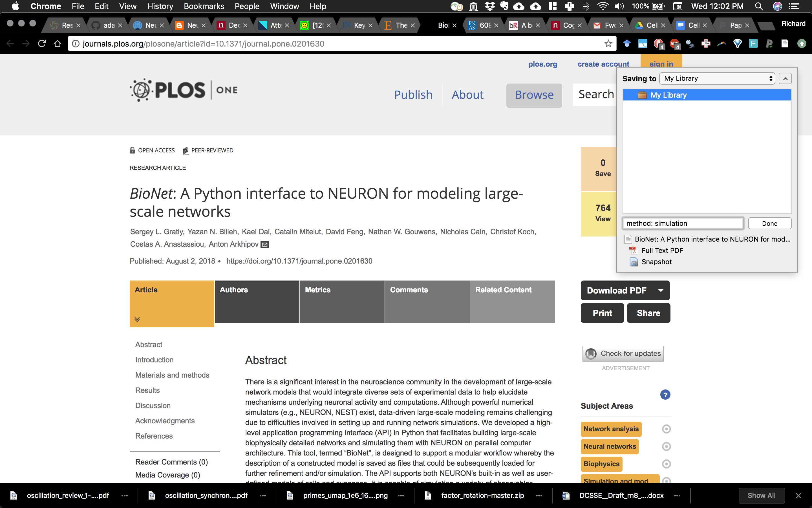Image resolution: width=812 pixels, height=508 pixels.
Task: Click the create account link
Action: pyautogui.click(x=603, y=64)
